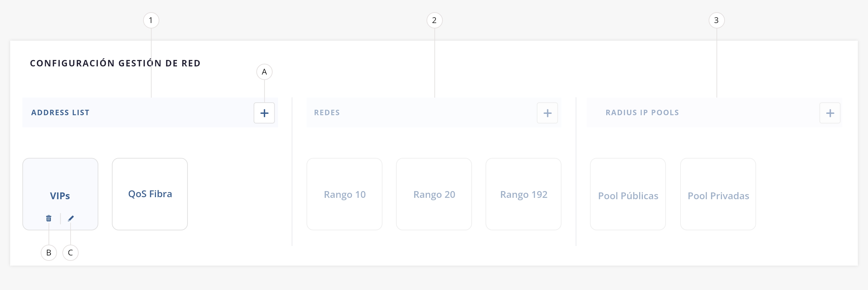Click the plus icon in Address List header
Image resolution: width=868 pixels, height=290 pixels.
(x=264, y=113)
